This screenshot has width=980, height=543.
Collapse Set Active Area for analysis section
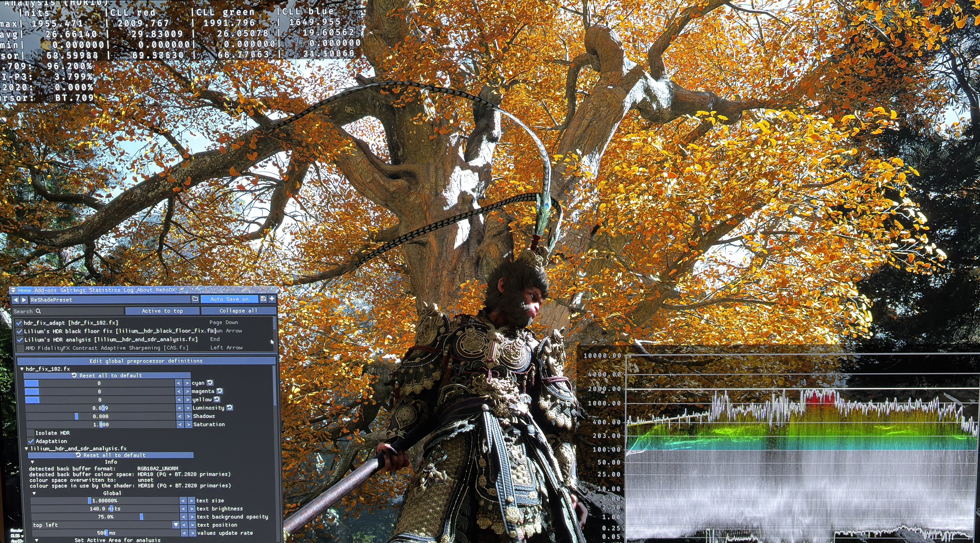(37, 540)
